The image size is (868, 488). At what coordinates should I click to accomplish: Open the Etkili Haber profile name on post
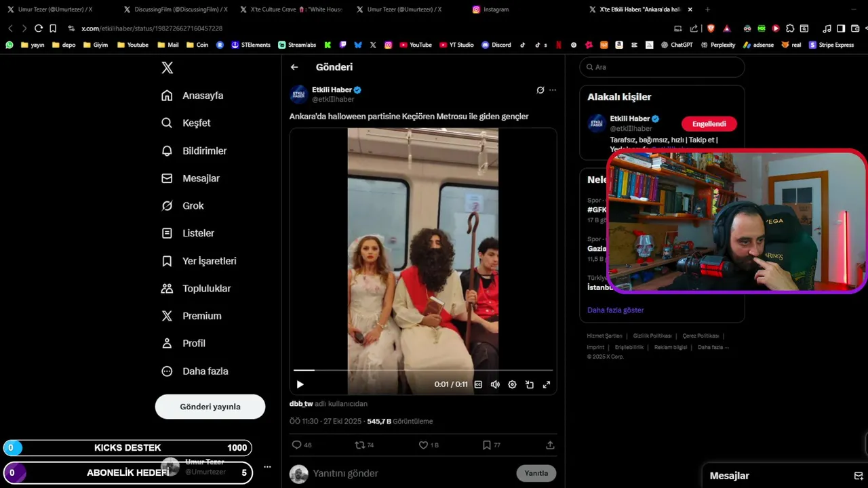[332, 89]
